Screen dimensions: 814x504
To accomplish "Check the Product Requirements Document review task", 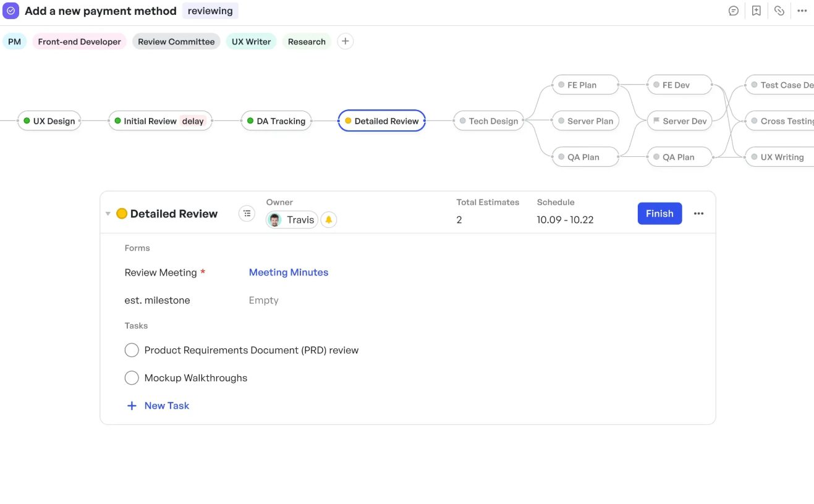I will click(132, 350).
